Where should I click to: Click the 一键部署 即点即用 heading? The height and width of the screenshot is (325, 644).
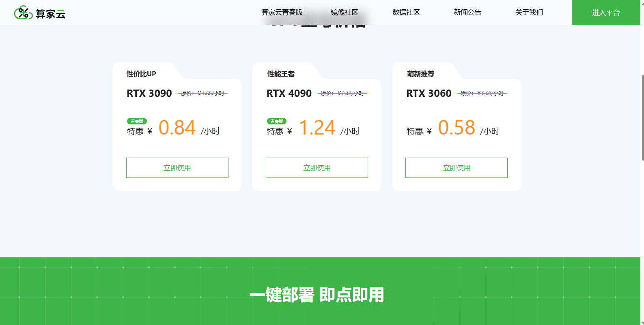click(317, 295)
